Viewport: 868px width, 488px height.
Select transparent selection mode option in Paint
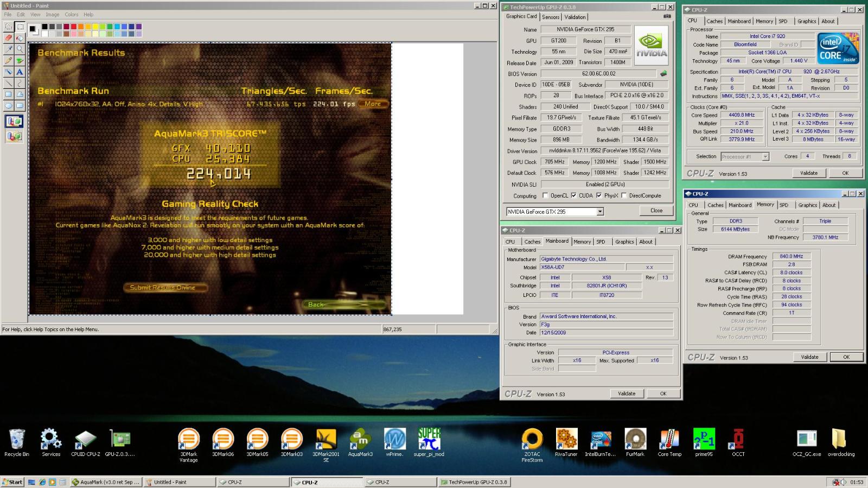[x=14, y=136]
